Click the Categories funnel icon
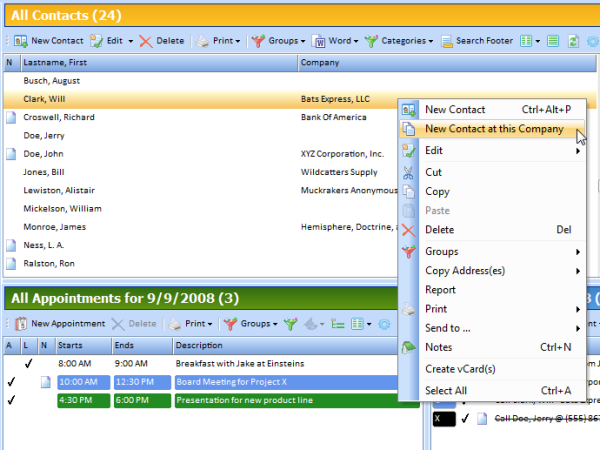The height and width of the screenshot is (450, 600). (x=371, y=41)
